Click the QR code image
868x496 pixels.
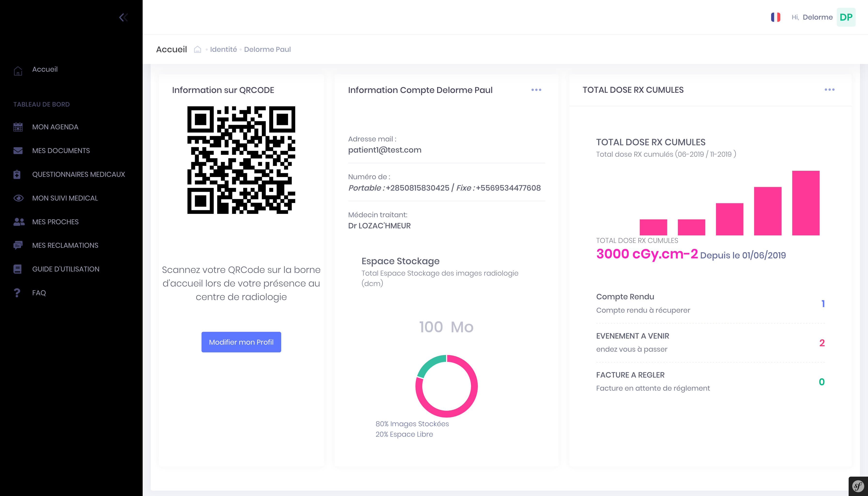[x=241, y=160]
